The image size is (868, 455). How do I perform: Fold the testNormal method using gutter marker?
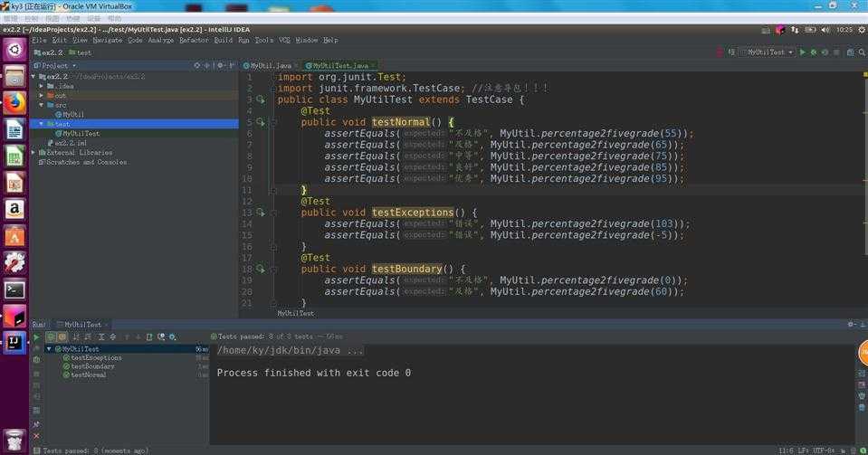click(x=273, y=122)
